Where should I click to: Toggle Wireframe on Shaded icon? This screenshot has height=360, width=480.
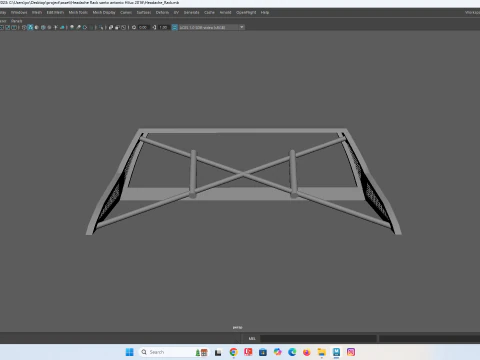click(x=43, y=27)
